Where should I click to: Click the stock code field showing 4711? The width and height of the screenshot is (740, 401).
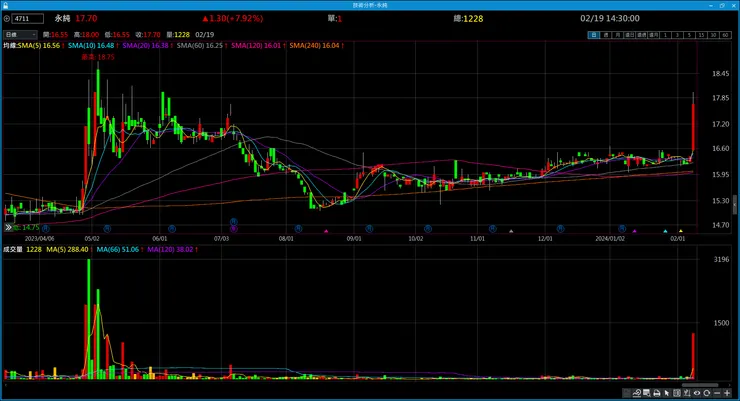tap(28, 19)
